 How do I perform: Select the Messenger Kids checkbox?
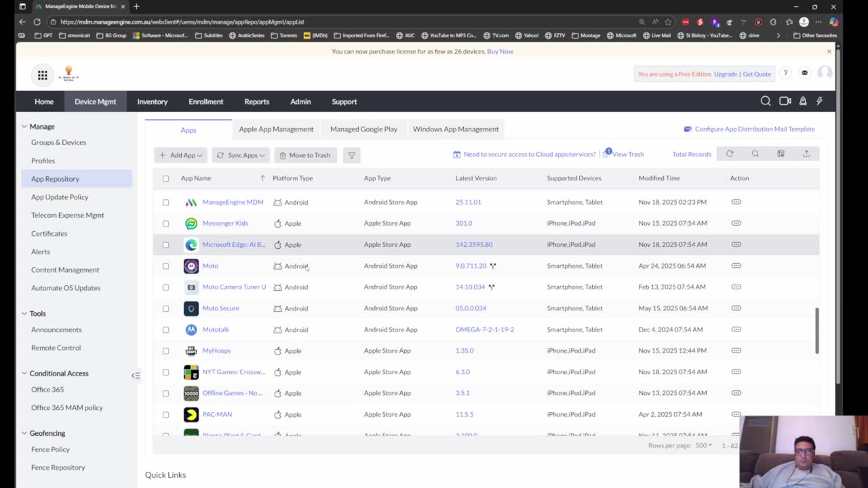coord(165,223)
